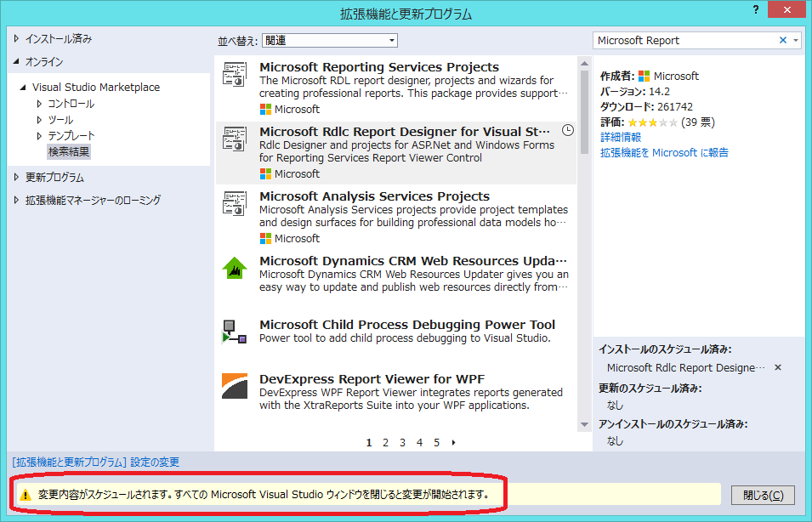Click the Microsoft Rdlc Report Designer extension icon

click(235, 139)
